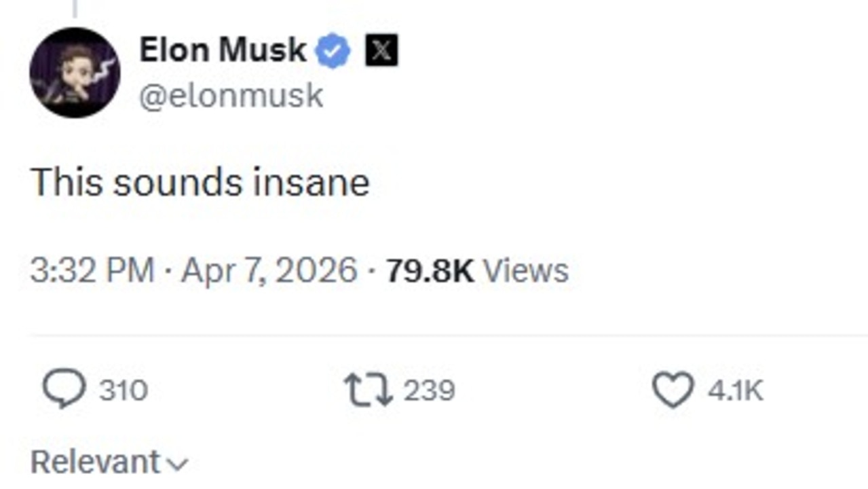Viewport: 868px width, 489px height.
Task: Click the word Views after the count
Action: click(x=525, y=270)
